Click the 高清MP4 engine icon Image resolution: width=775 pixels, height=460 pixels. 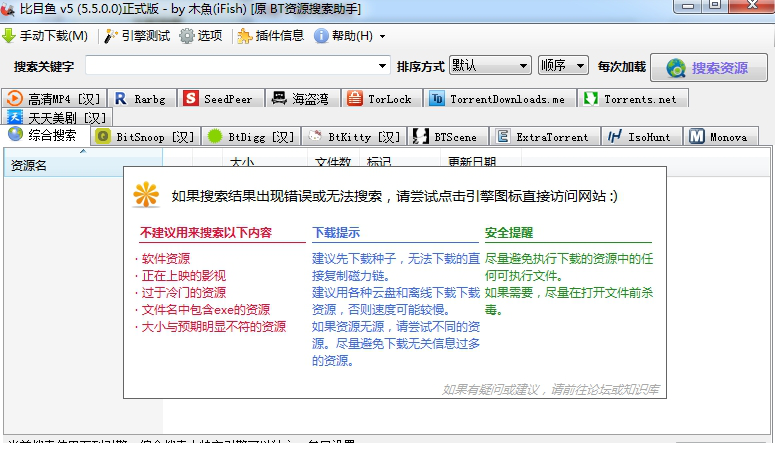coord(15,98)
